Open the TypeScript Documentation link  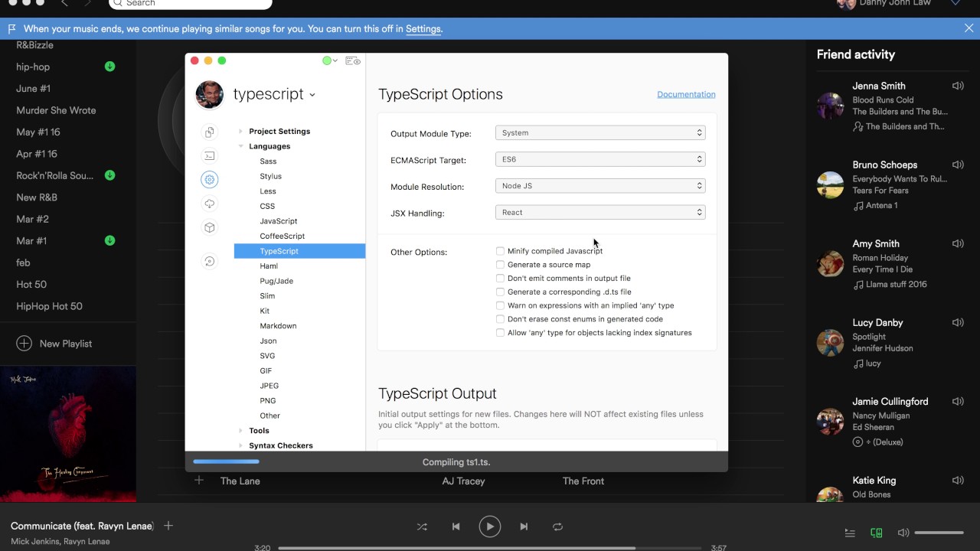(686, 95)
